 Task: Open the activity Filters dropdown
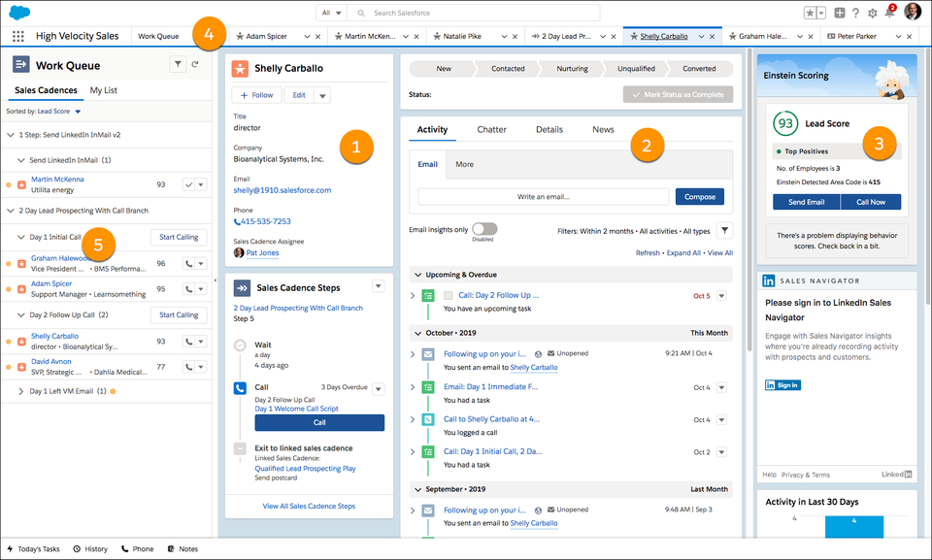(x=724, y=231)
